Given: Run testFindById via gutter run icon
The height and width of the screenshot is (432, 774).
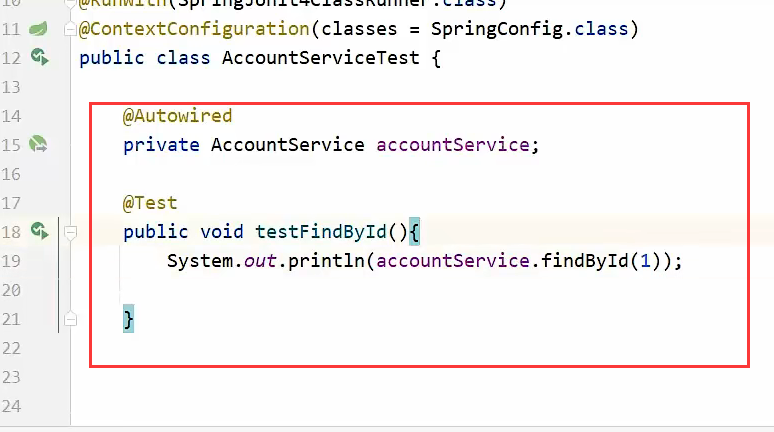Looking at the screenshot, I should coord(39,232).
